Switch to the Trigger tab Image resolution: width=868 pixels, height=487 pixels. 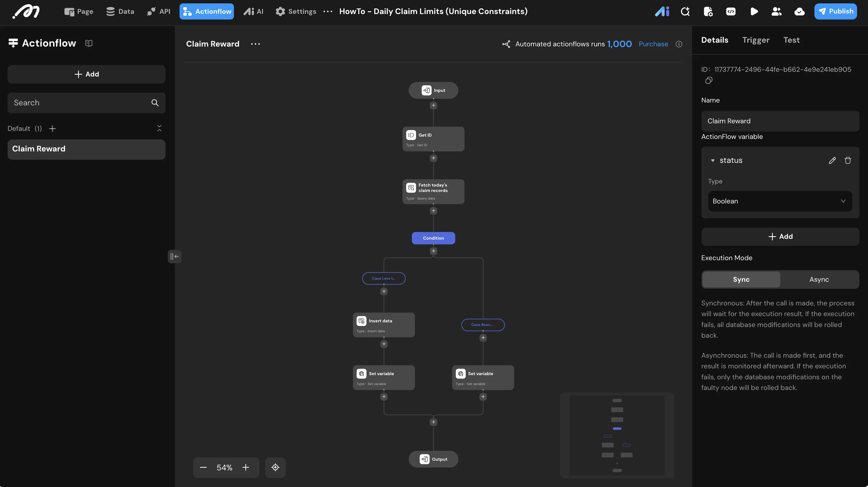click(756, 40)
